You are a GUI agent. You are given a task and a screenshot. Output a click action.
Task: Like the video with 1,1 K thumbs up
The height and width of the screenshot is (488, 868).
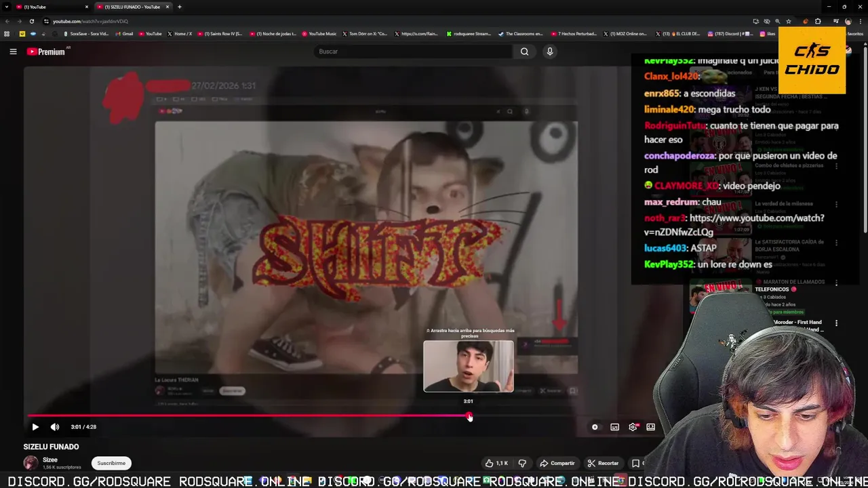pos(496,463)
